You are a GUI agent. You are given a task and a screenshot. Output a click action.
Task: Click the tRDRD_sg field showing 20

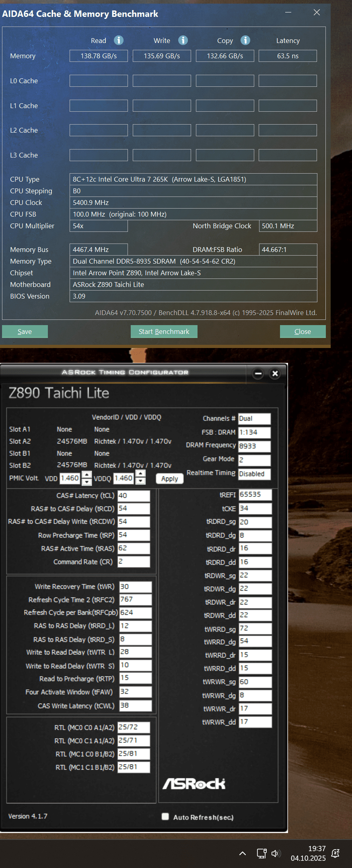click(255, 522)
